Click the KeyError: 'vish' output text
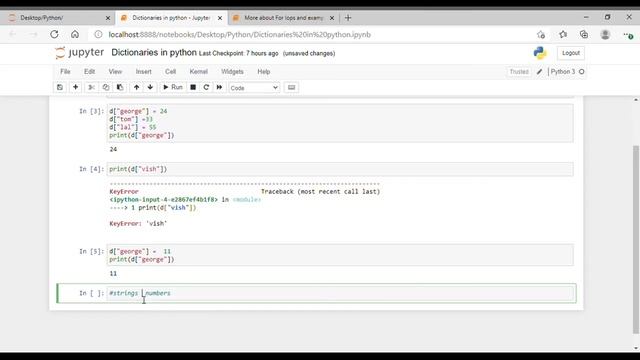The width and height of the screenshot is (640, 360). tap(138, 224)
